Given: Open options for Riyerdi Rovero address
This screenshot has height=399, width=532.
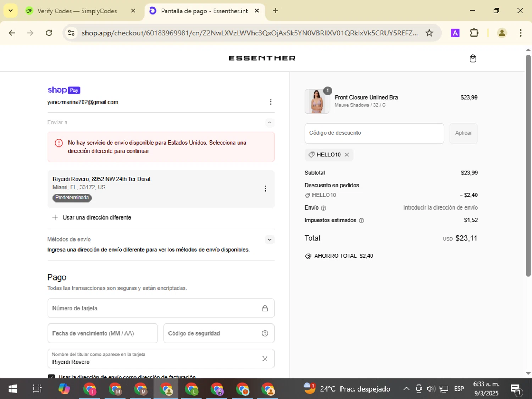Looking at the screenshot, I should click(x=265, y=189).
